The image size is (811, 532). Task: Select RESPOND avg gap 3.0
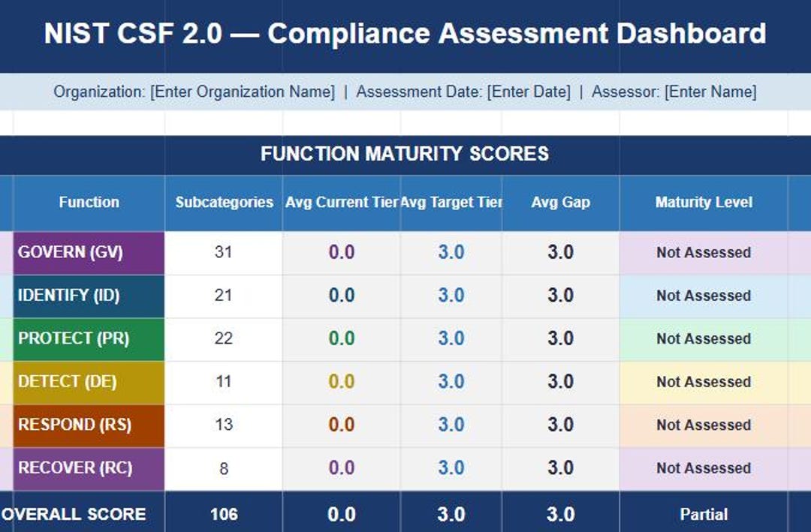click(561, 425)
